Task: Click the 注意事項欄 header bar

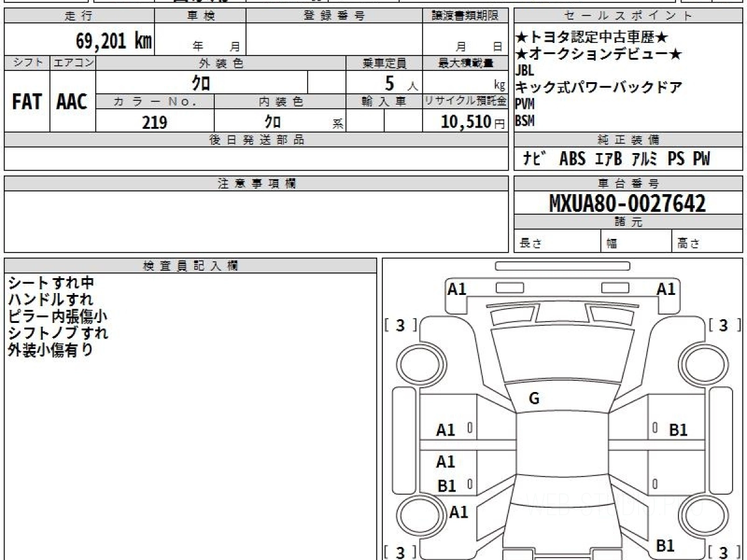Action: coord(256,184)
